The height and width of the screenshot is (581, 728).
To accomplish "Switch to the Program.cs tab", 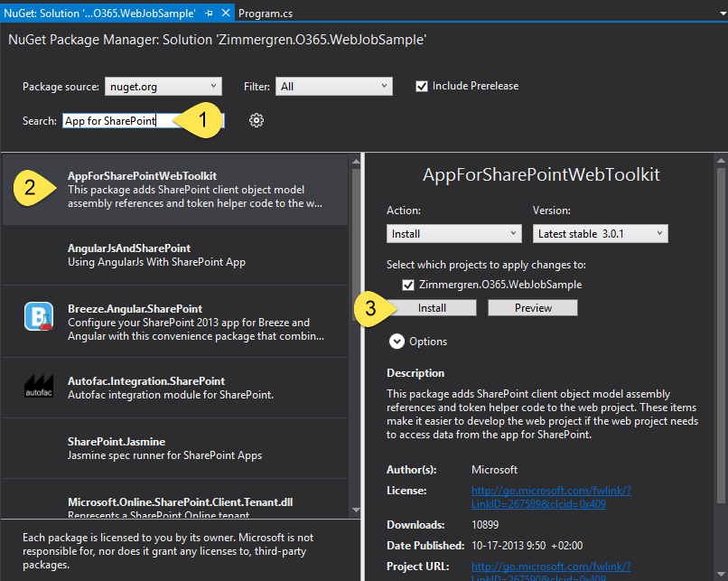I will [x=266, y=14].
